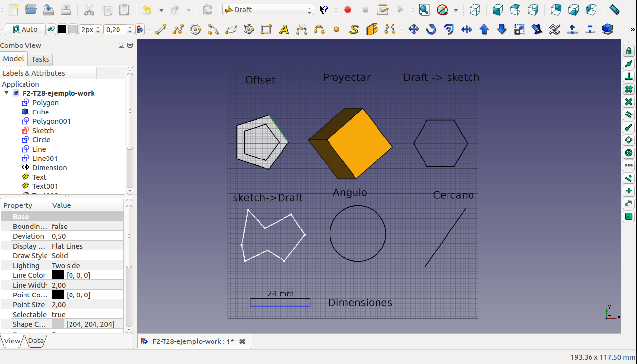The height and width of the screenshot is (364, 637).
Task: Click the Draft Rectangle tool
Action: click(x=266, y=30)
